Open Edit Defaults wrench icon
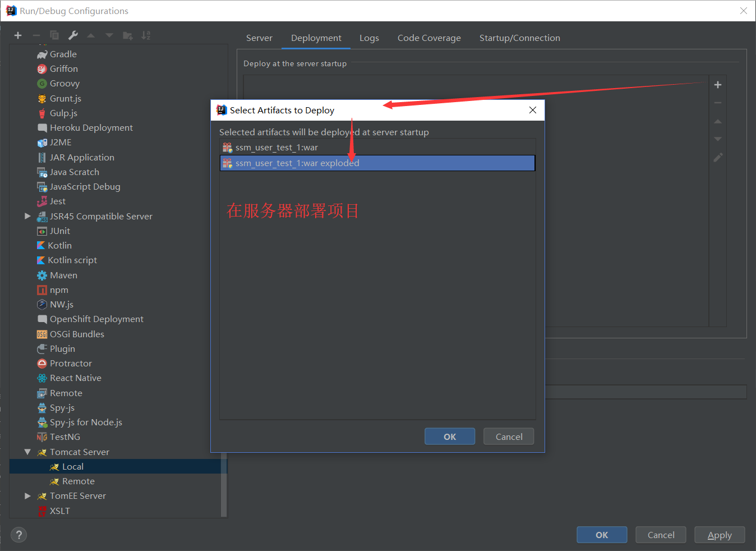 pos(73,35)
